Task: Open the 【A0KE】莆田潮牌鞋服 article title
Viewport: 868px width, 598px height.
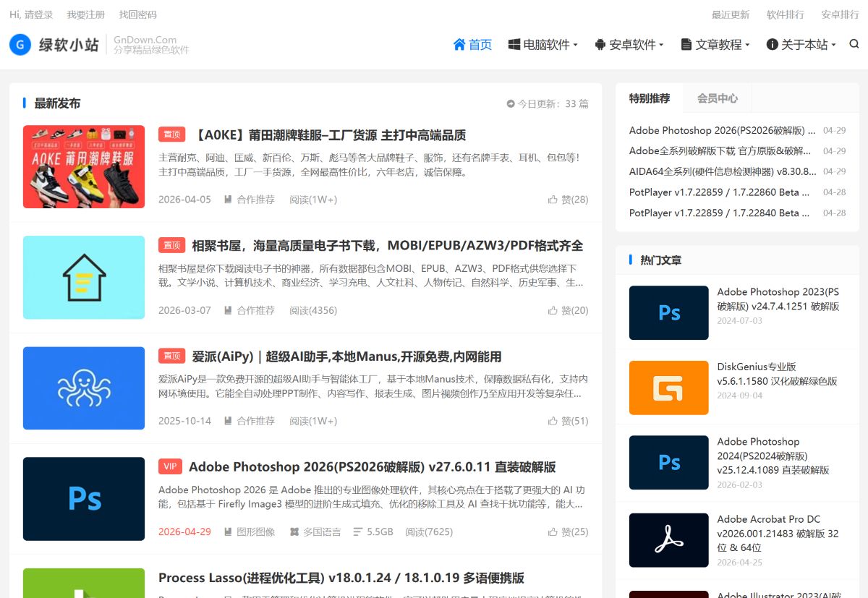Action: [331, 135]
